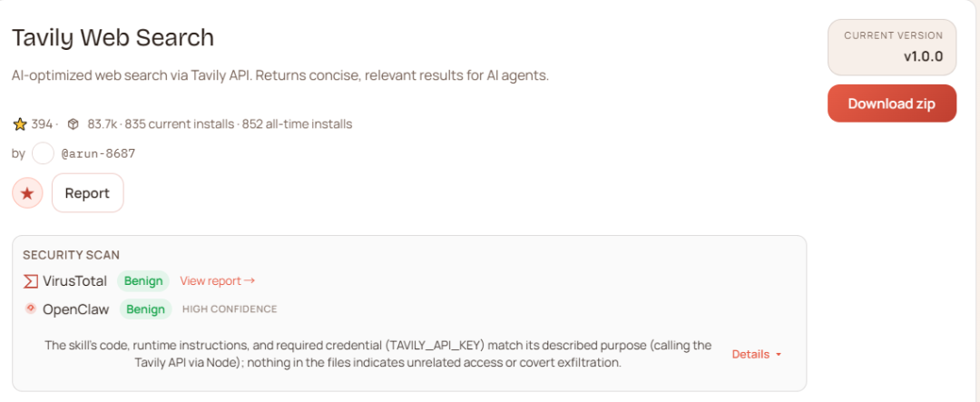Open the VirusTotal View report link
The image size is (980, 402).
(218, 280)
